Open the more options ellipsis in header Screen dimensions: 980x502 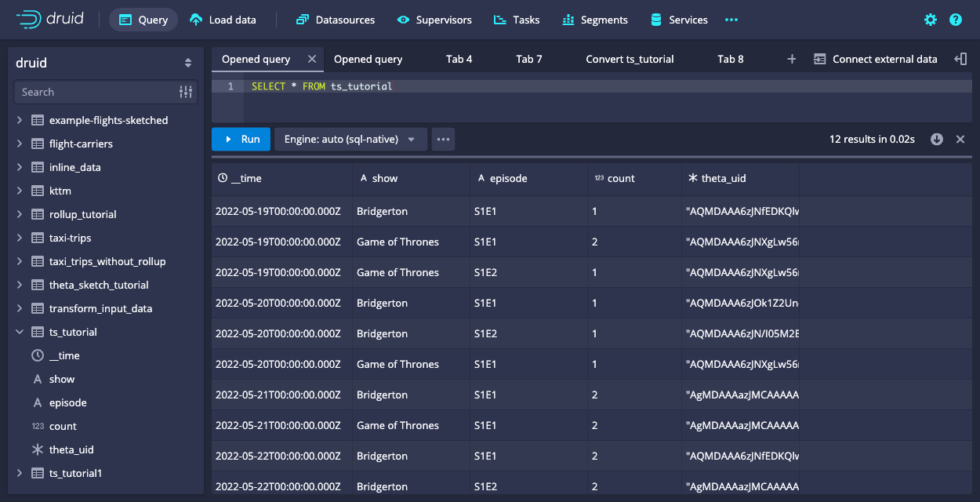[x=731, y=20]
